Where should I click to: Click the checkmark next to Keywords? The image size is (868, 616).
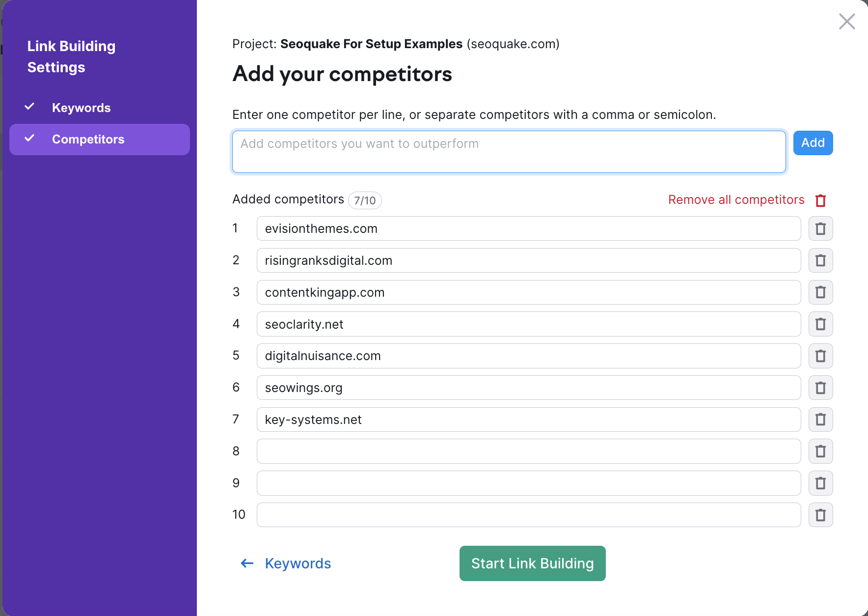(30, 106)
